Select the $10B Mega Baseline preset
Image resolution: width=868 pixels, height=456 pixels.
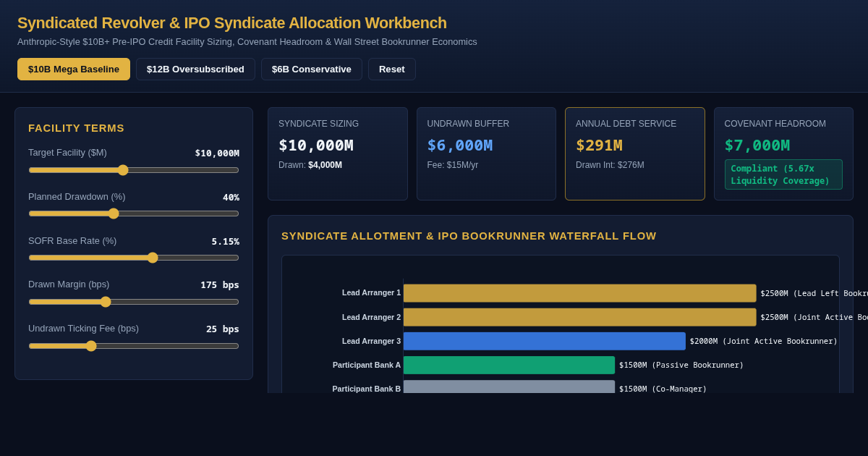[x=74, y=69]
